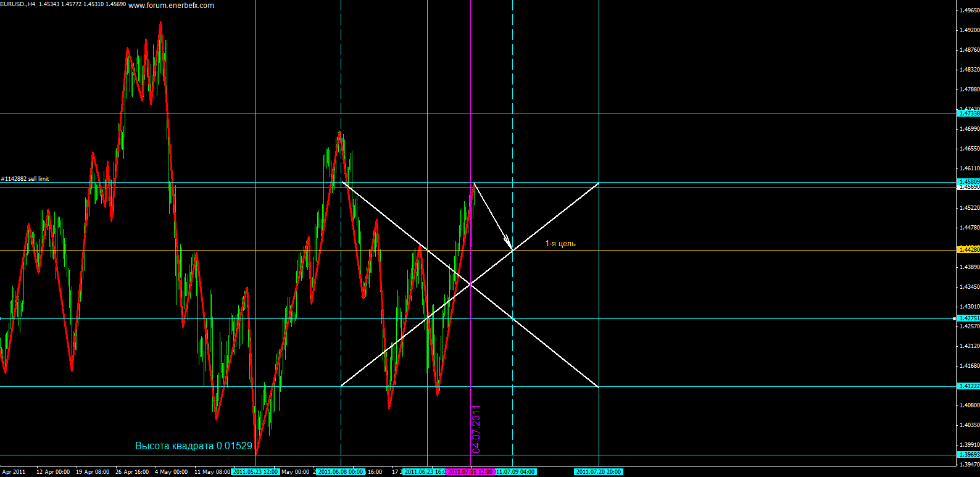980x477 pixels.
Task: Click the orange 1.44280 target price tag
Action: coord(968,250)
